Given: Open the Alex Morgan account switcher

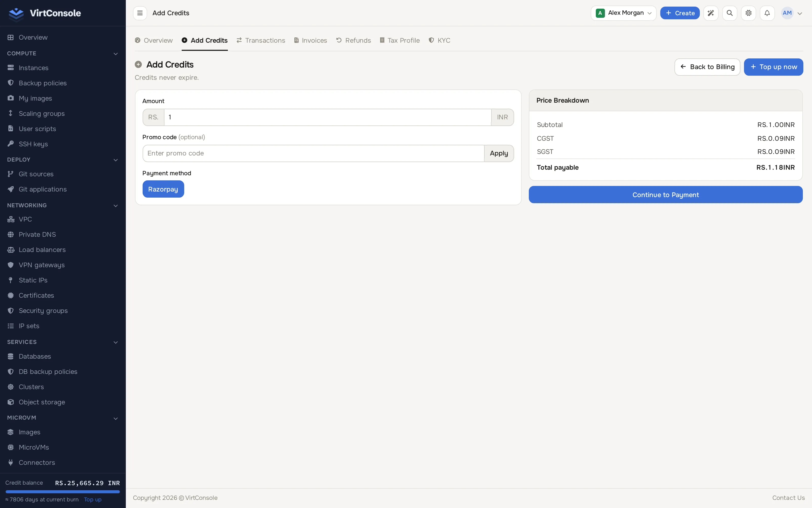Looking at the screenshot, I should [x=623, y=13].
